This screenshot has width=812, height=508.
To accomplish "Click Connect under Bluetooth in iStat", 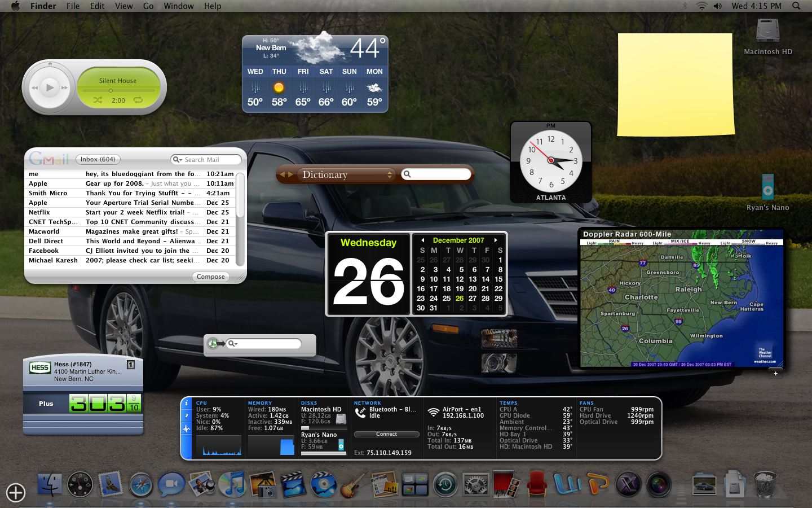I will coord(386,434).
